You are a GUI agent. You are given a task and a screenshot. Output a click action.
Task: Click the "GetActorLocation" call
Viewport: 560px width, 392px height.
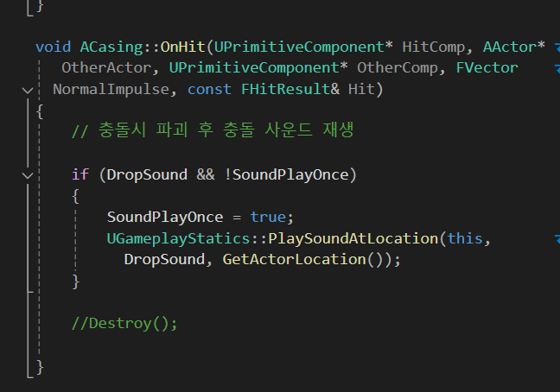[295, 259]
